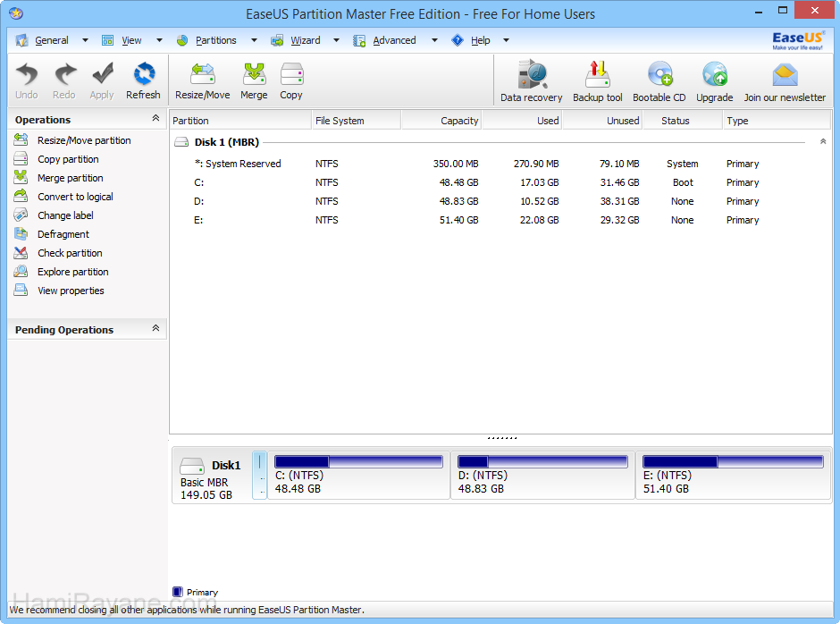The image size is (840, 624).
Task: Click the Copy partition sidebar icon
Action: tap(21, 158)
